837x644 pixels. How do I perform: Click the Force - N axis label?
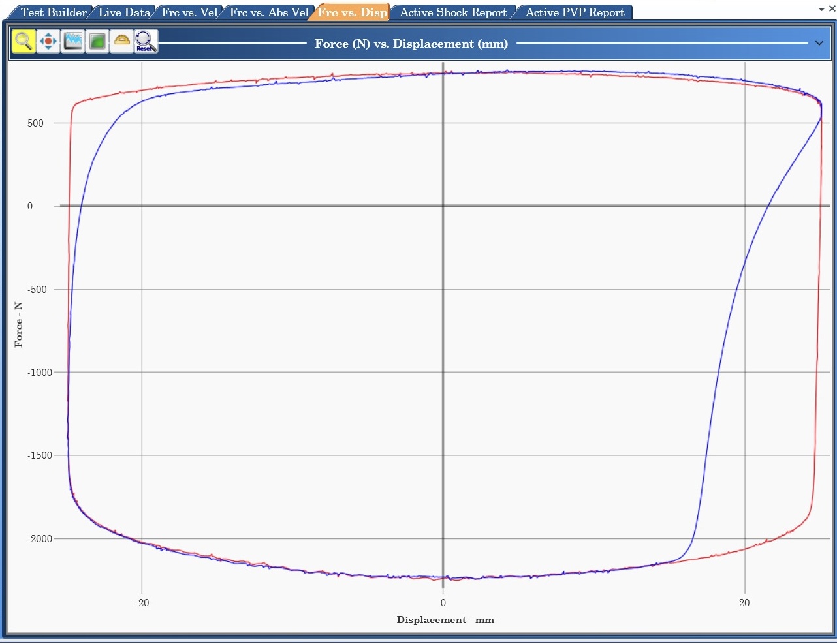tap(18, 324)
